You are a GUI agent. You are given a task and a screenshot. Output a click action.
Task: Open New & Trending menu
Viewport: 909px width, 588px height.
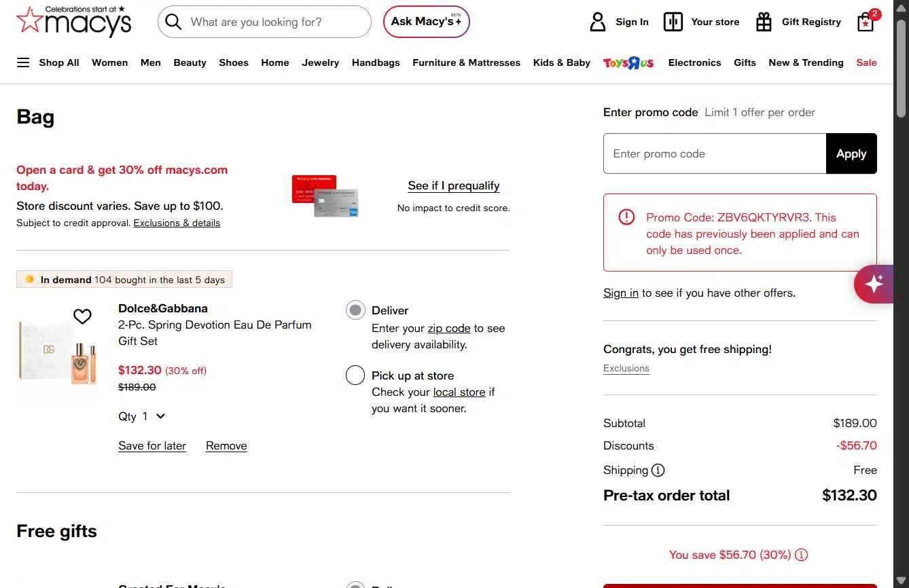[x=806, y=62]
